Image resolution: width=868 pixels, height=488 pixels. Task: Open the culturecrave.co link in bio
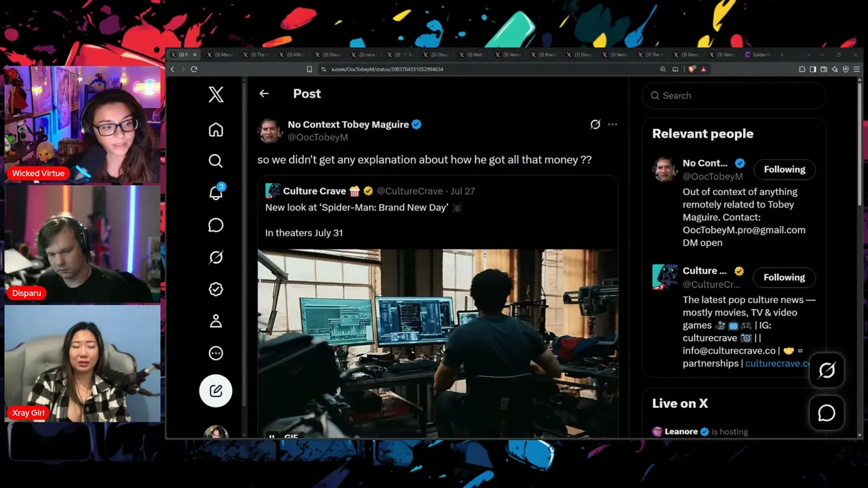(x=778, y=363)
